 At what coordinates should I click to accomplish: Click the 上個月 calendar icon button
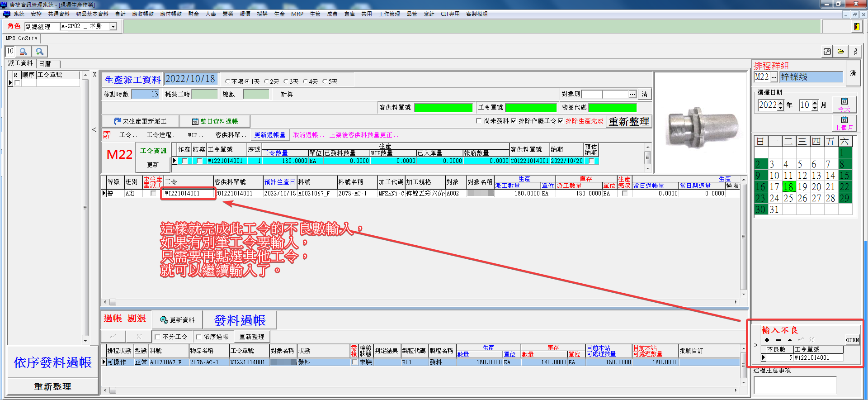pos(844,123)
